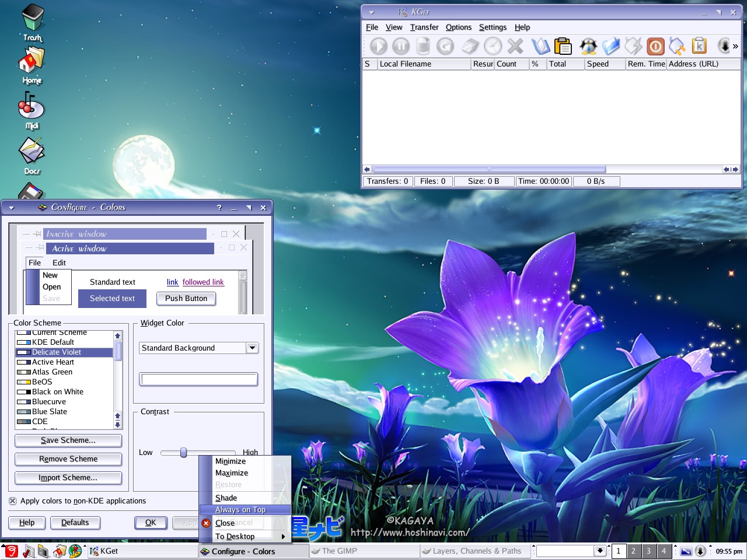The image size is (747, 560).
Task: Click the stacked-pages Queue icon in KGet toolbar
Action: 470,46
